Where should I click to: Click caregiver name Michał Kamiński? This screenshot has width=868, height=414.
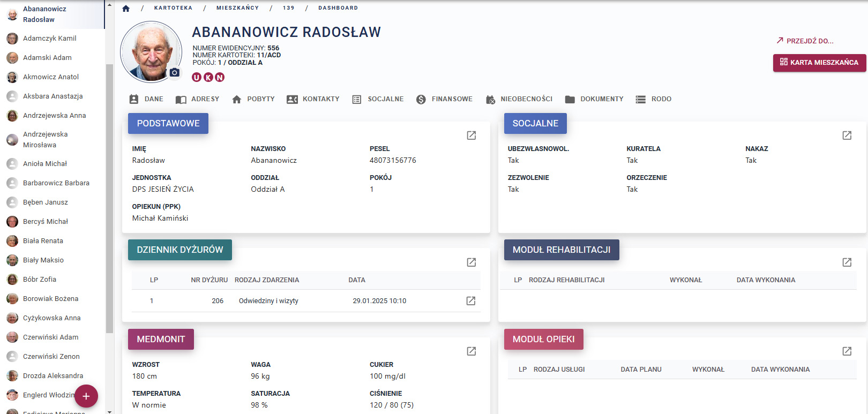click(160, 218)
